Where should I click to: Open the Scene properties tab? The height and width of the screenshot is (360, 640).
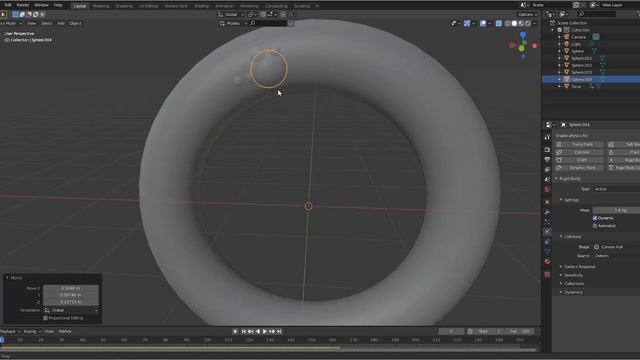click(x=547, y=179)
